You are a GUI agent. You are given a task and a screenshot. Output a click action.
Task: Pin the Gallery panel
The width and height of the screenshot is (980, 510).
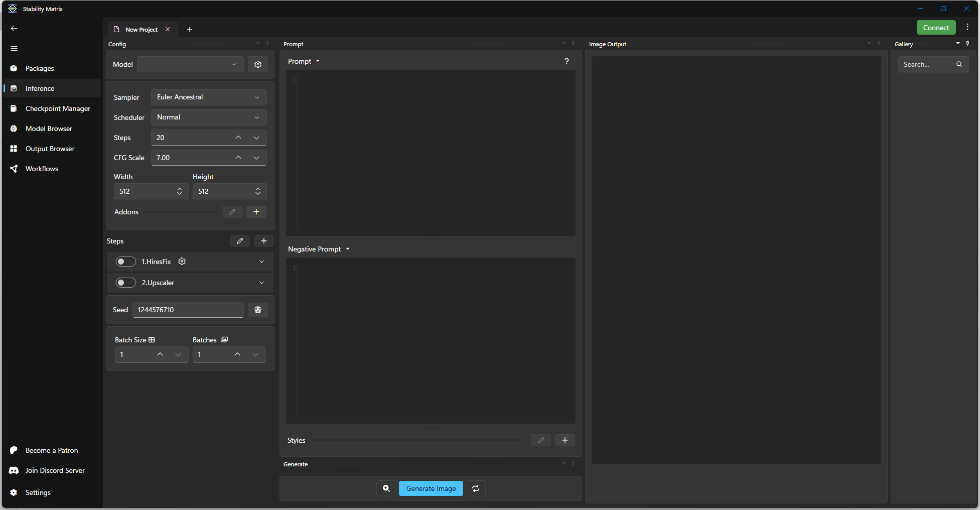click(967, 44)
